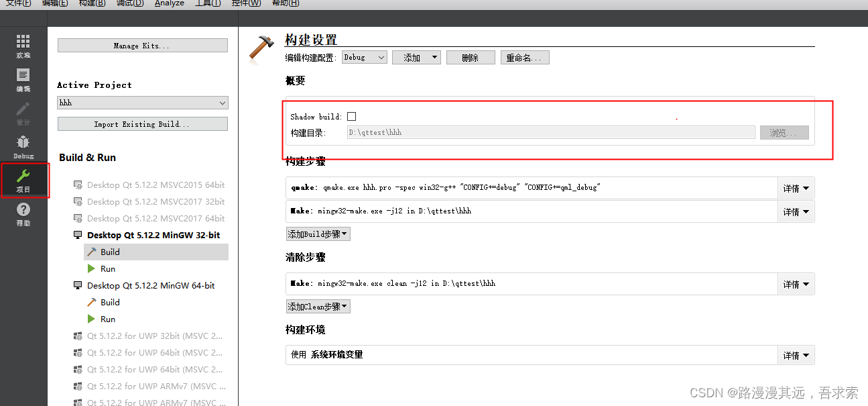Open the Analyze menu
This screenshot has width=868, height=406.
tap(170, 3)
